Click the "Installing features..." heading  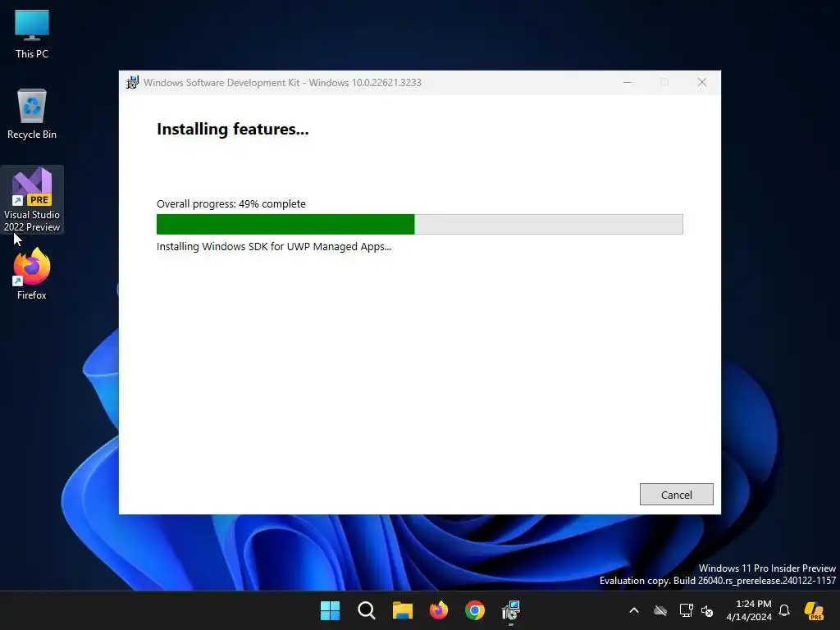pos(232,129)
